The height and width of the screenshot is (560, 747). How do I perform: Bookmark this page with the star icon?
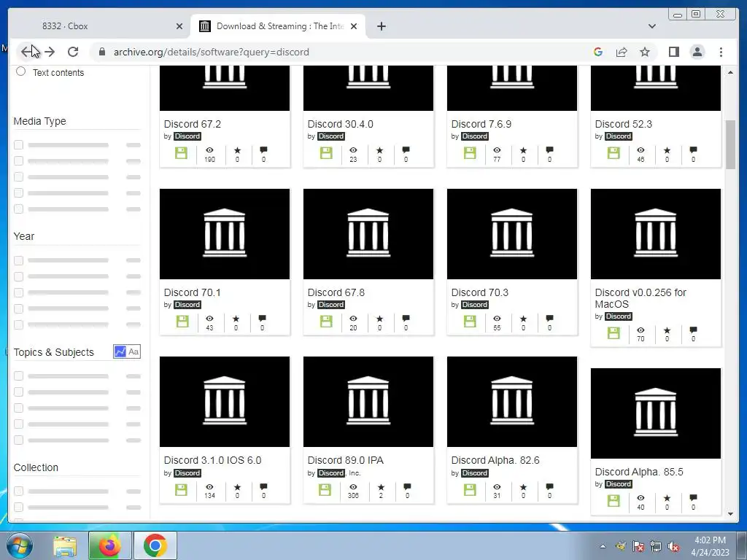pos(645,52)
